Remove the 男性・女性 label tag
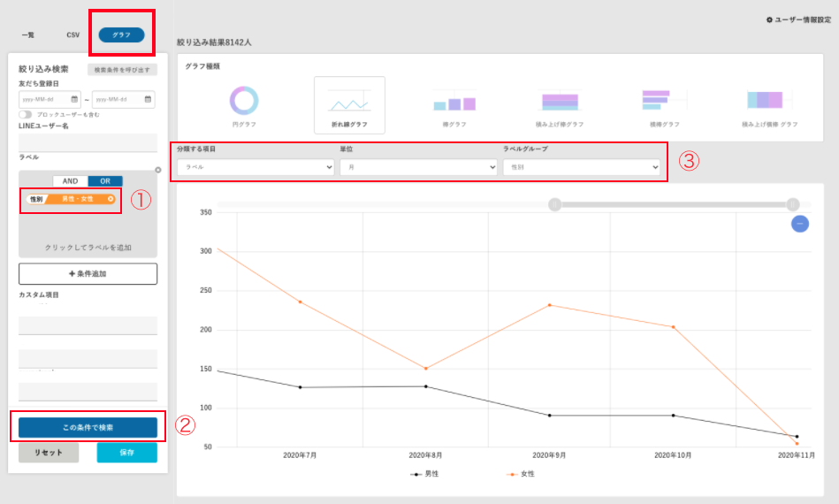Image resolution: width=839 pixels, height=504 pixels. pos(111,200)
